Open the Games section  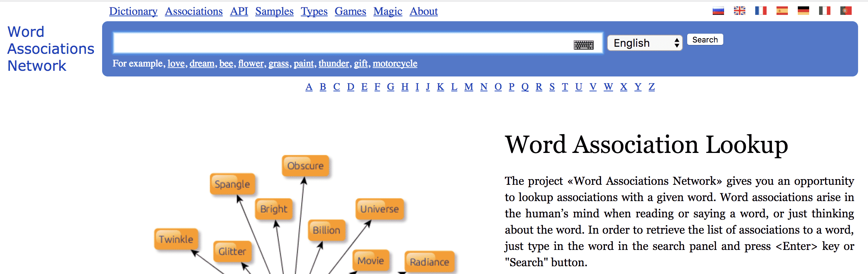[x=350, y=11]
